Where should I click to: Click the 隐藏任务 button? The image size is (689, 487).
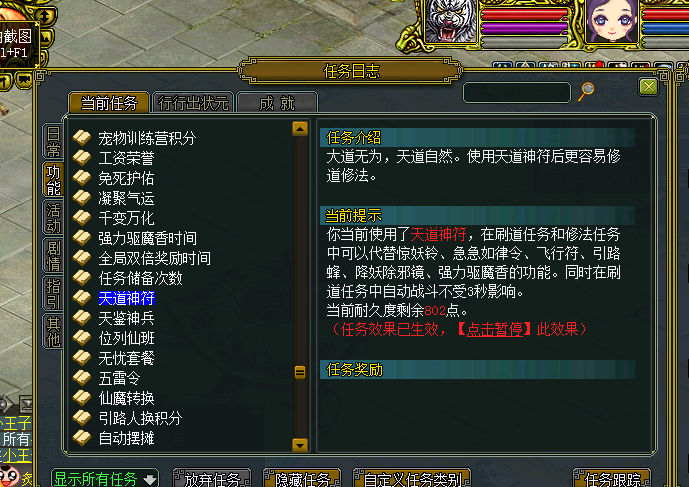click(x=302, y=479)
